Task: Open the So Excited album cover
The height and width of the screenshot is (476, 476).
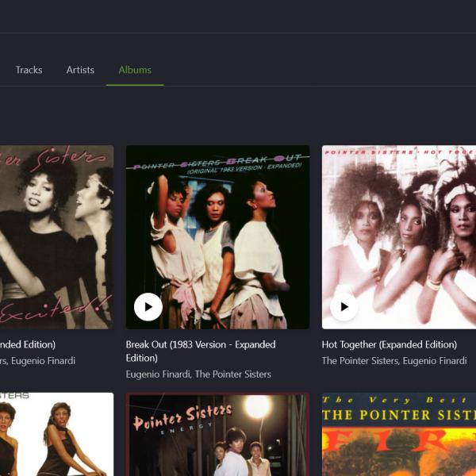Action: (x=57, y=237)
